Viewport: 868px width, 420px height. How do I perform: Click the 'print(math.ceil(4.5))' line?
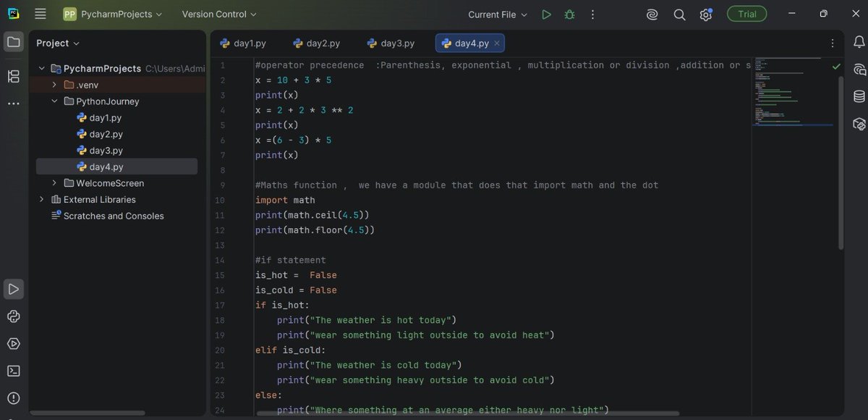pos(312,215)
